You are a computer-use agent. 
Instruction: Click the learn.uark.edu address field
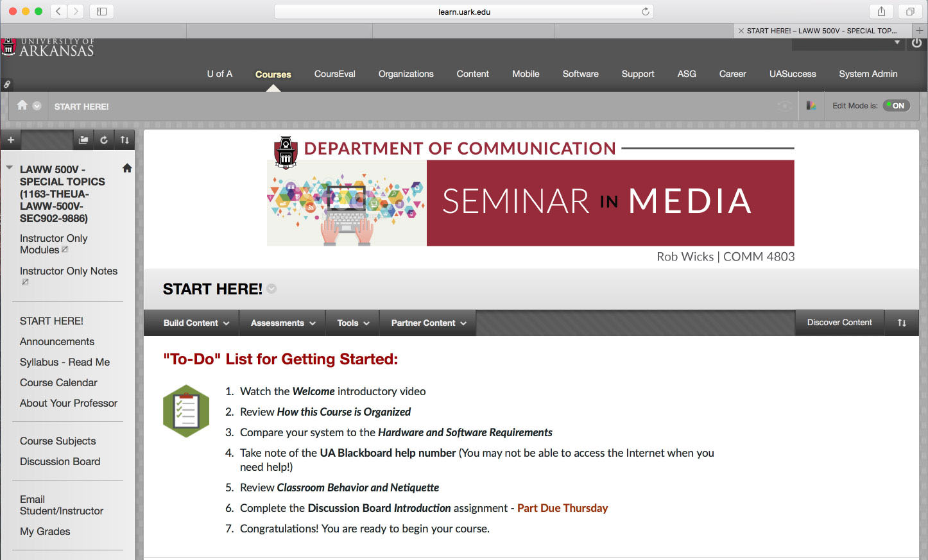tap(464, 12)
